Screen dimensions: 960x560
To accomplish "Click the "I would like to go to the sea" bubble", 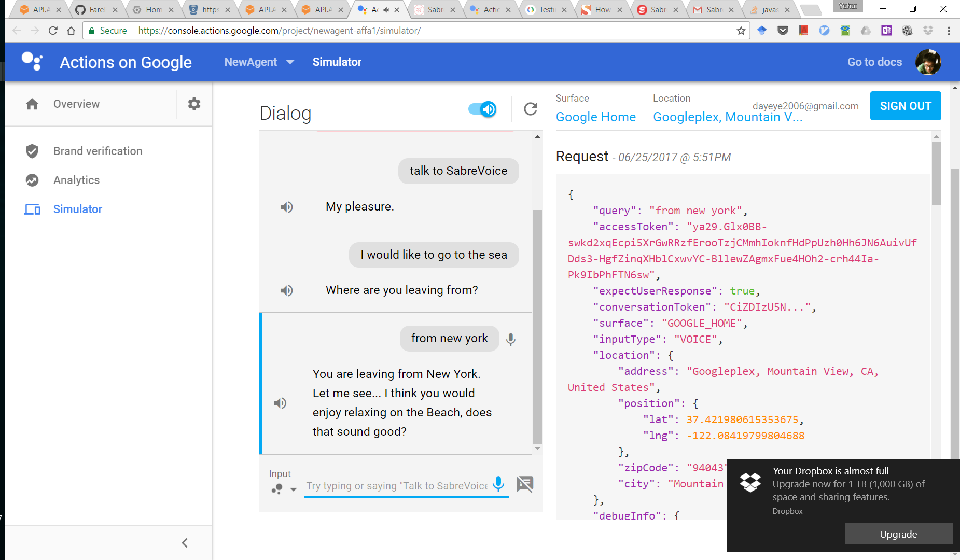I will coord(434,255).
